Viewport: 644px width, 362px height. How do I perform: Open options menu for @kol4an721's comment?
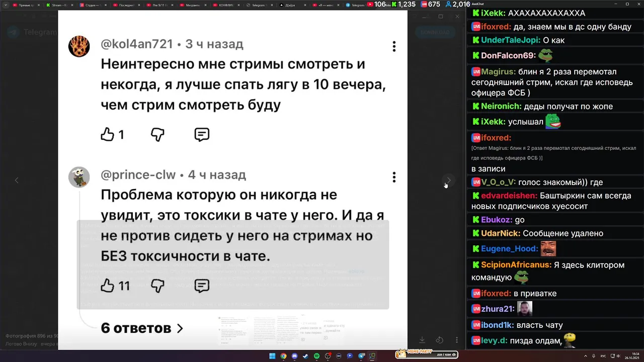click(394, 46)
